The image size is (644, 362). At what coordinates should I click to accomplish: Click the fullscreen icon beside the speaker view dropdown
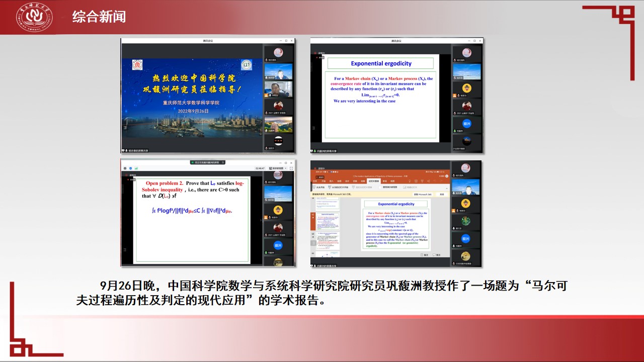coord(291,168)
